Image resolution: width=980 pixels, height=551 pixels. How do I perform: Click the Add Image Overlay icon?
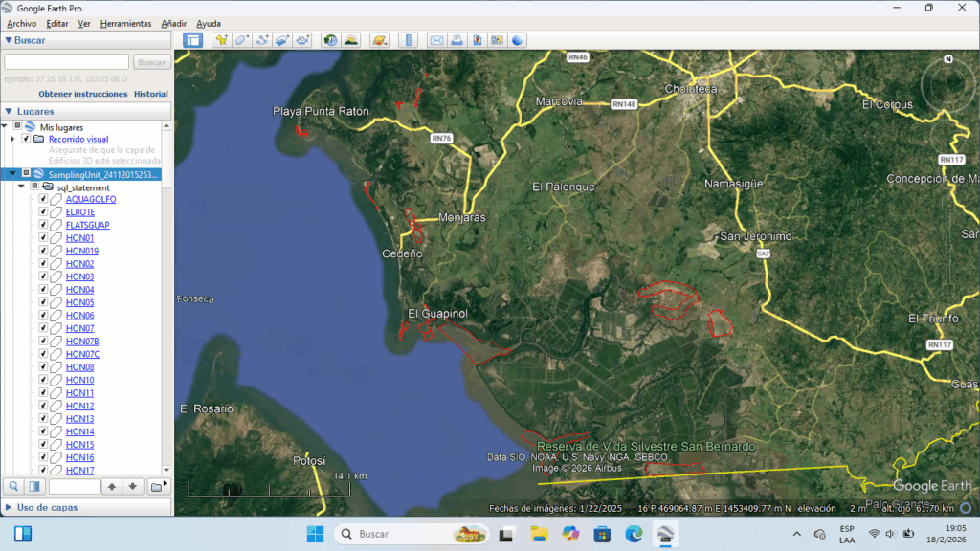282,40
